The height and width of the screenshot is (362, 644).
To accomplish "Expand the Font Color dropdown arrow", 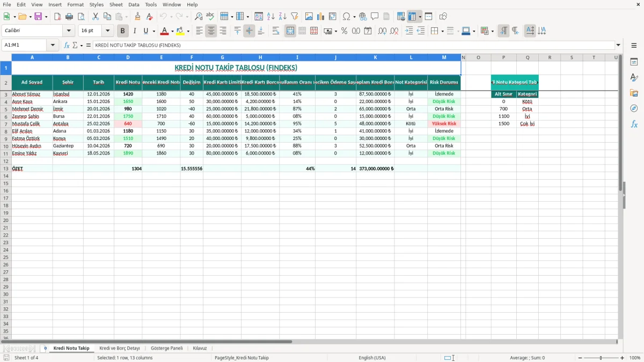I will point(172,31).
